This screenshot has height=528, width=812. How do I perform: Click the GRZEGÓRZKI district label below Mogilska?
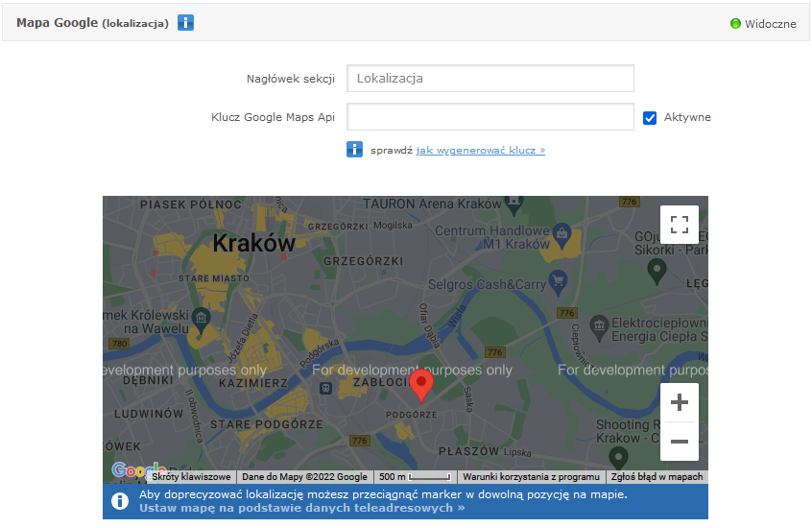pos(363,261)
